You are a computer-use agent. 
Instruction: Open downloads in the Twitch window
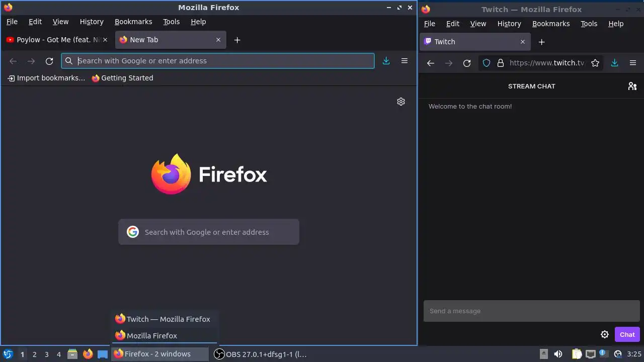(614, 63)
